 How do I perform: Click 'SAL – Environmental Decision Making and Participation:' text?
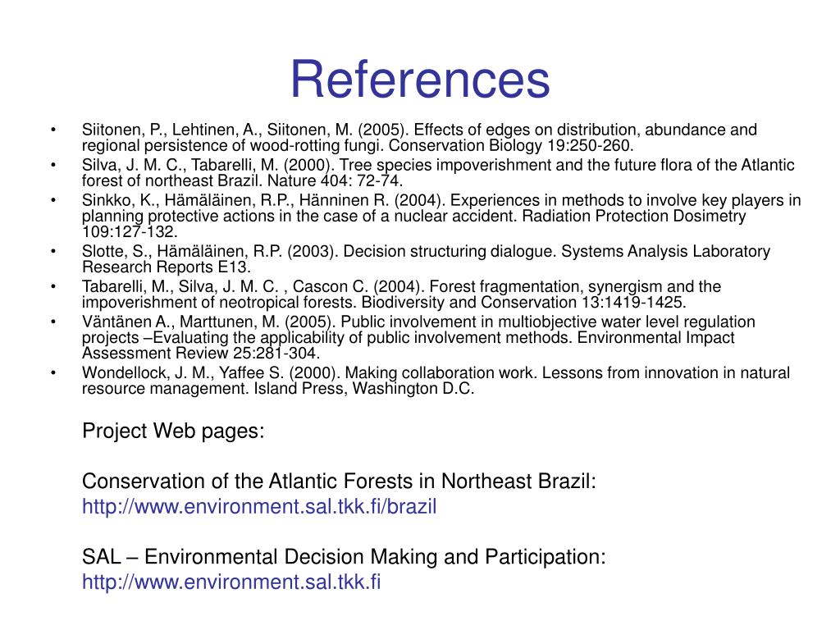344,557
